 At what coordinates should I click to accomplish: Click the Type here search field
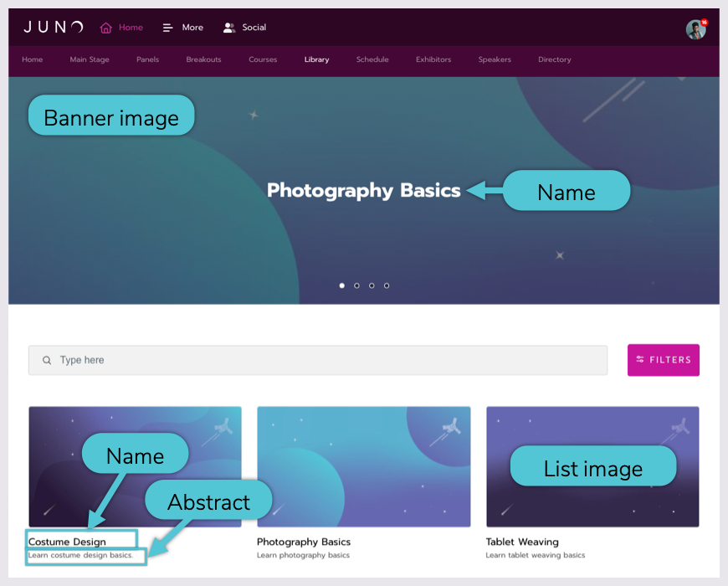coord(318,360)
